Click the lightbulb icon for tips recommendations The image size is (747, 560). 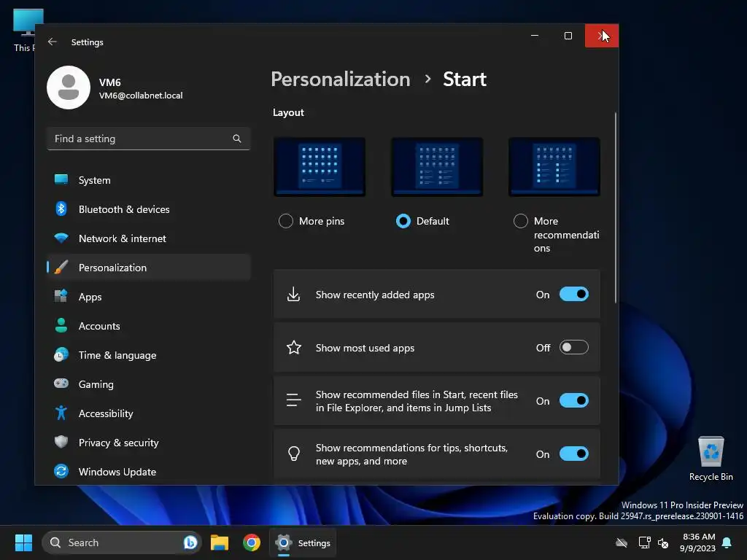294,454
